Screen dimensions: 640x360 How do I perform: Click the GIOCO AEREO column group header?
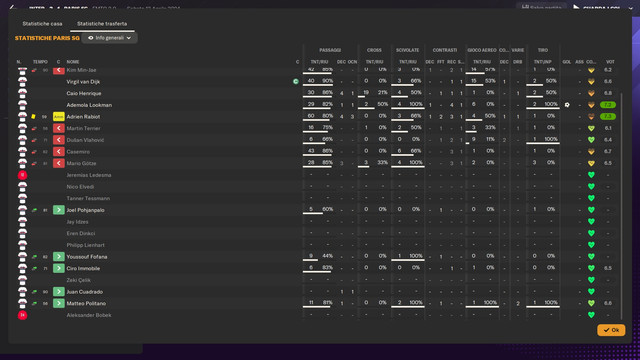tap(482, 50)
